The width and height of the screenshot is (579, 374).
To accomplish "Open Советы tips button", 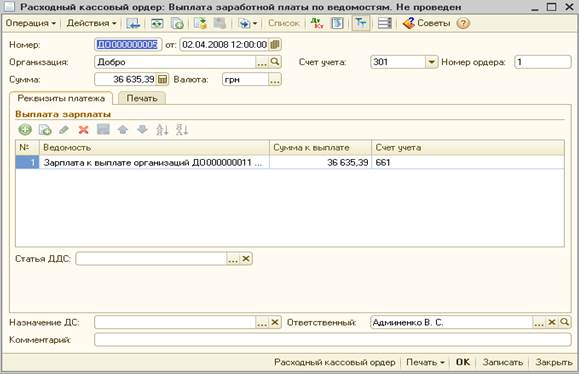I will point(426,23).
